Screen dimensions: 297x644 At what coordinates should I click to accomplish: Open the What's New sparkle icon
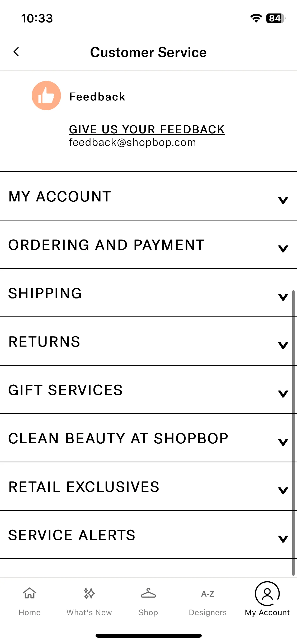(x=89, y=593)
